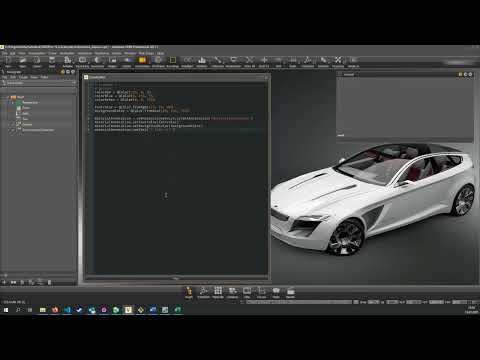480x360 pixels.
Task: Open the Clips quick access icon
Action: 247,292
